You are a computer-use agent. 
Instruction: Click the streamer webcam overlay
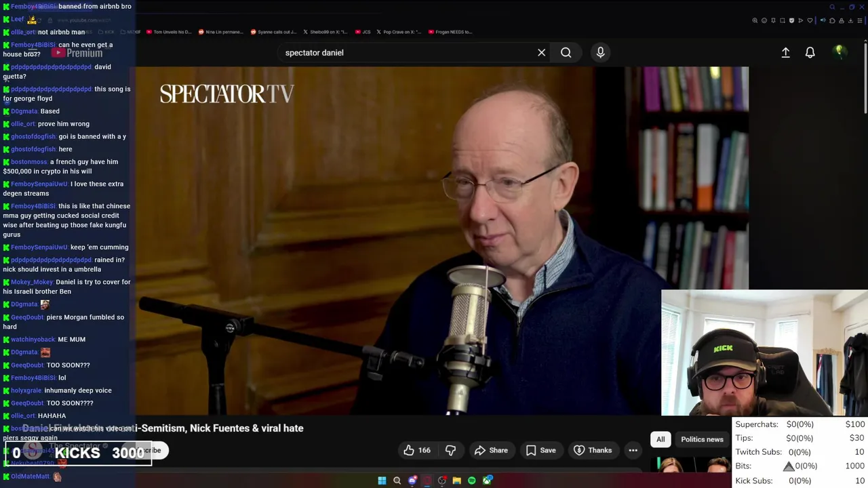764,352
